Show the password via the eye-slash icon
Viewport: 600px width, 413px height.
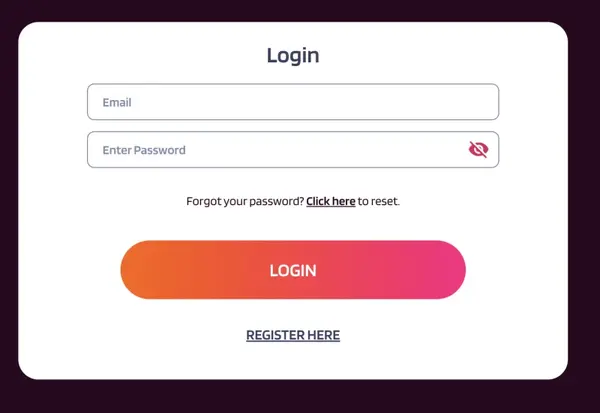tap(478, 149)
